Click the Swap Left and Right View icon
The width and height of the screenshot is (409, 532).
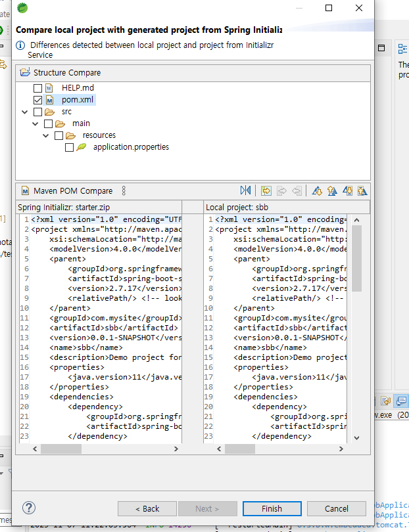[245, 190]
